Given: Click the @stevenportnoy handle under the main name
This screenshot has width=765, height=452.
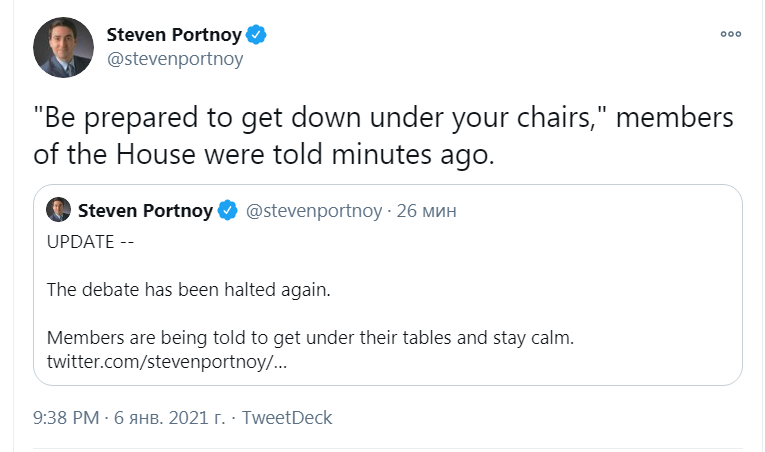Looking at the screenshot, I should pos(174,59).
